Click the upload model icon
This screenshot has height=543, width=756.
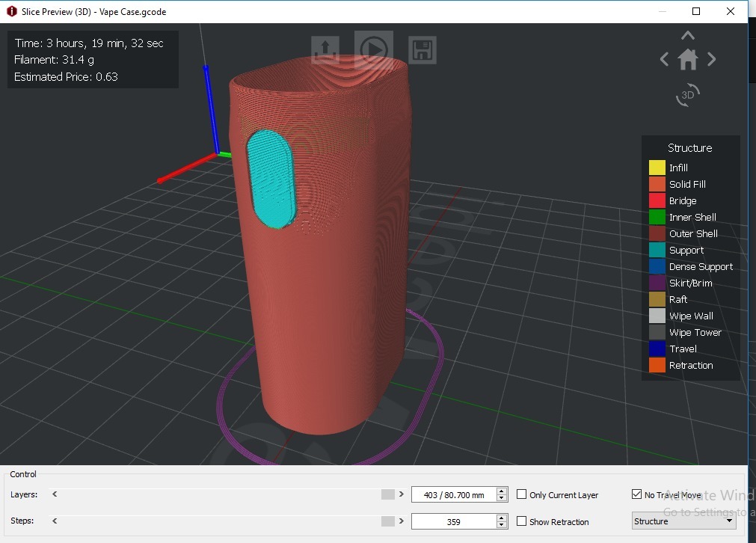tap(325, 49)
